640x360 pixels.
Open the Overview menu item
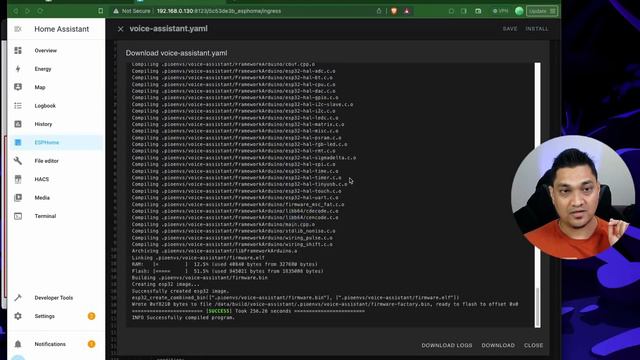click(x=56, y=50)
